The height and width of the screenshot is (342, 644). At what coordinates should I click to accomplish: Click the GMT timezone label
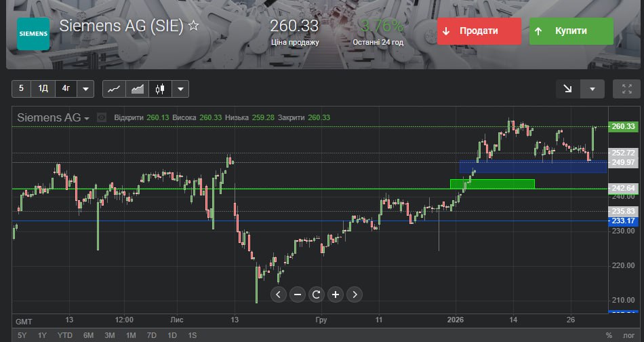pyautogui.click(x=24, y=322)
